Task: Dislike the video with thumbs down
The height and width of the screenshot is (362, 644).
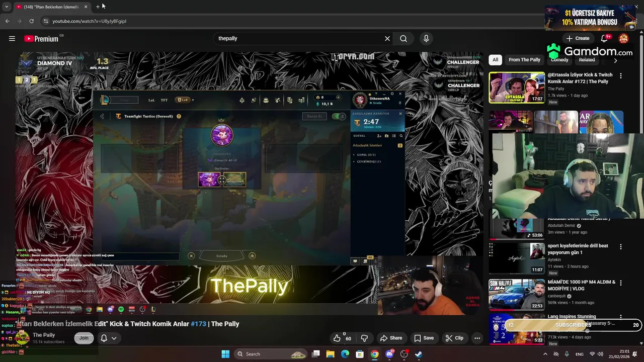Action: pyautogui.click(x=364, y=338)
